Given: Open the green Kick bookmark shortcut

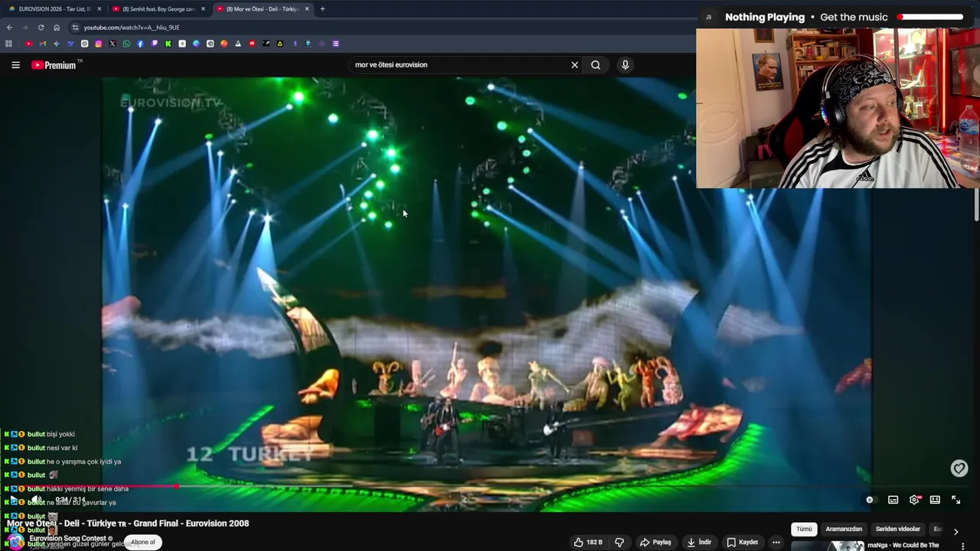Looking at the screenshot, I should click(168, 44).
